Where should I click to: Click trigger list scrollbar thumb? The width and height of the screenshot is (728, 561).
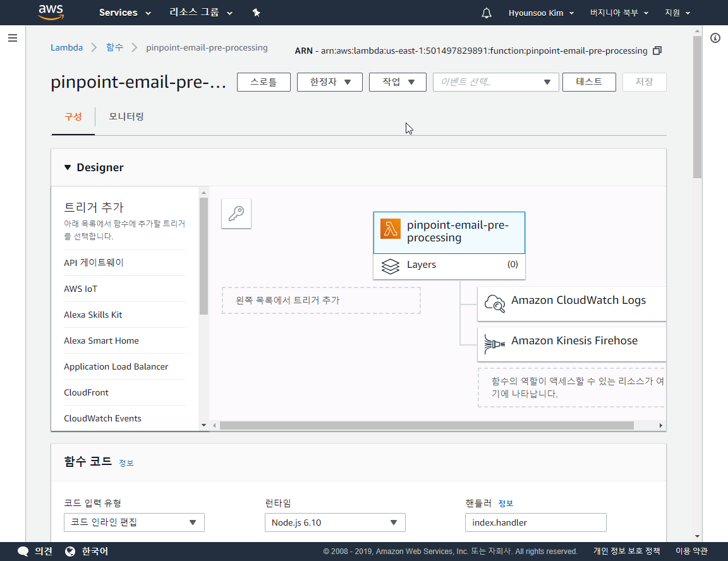point(203,256)
